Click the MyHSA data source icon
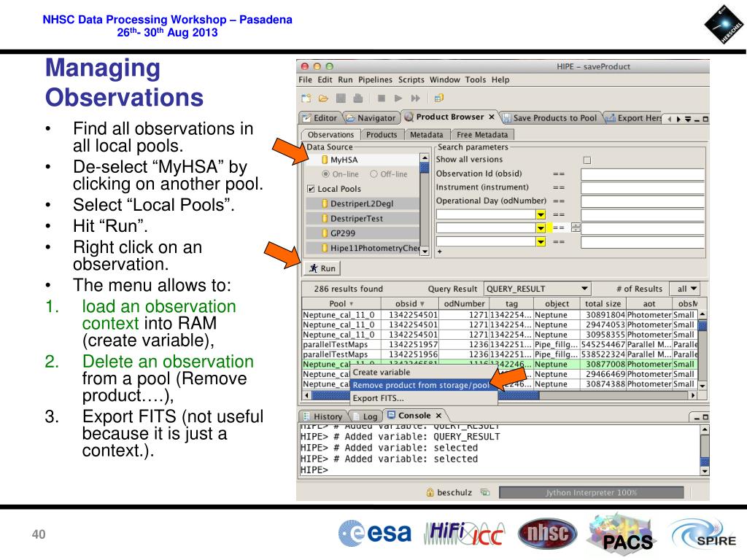Image resolution: width=747 pixels, height=560 pixels. [x=325, y=160]
